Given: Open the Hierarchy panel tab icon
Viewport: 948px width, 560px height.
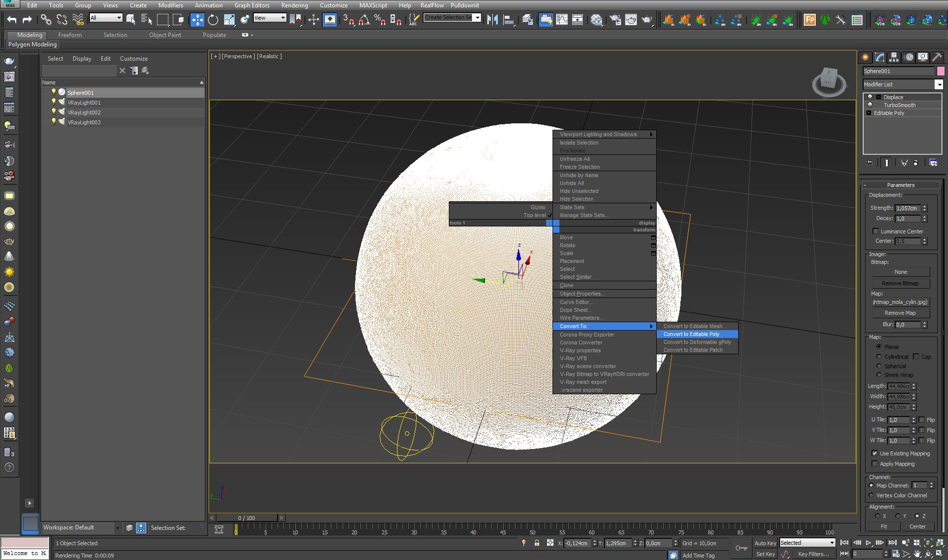Looking at the screenshot, I should coord(894,57).
